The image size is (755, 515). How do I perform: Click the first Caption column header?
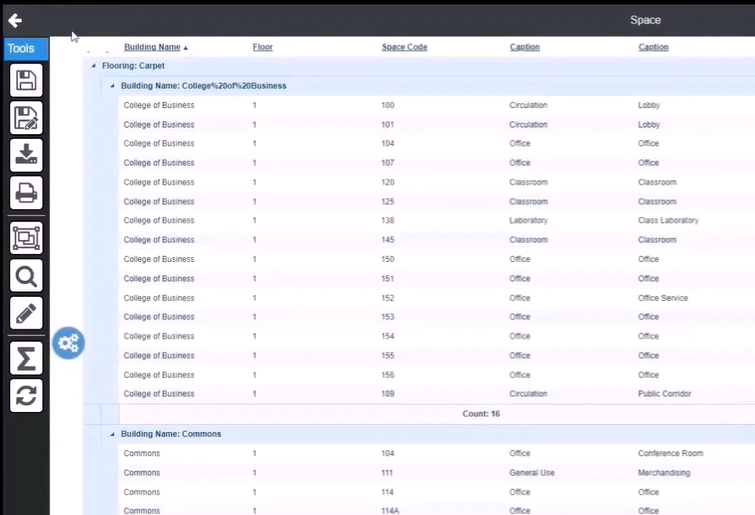[524, 47]
